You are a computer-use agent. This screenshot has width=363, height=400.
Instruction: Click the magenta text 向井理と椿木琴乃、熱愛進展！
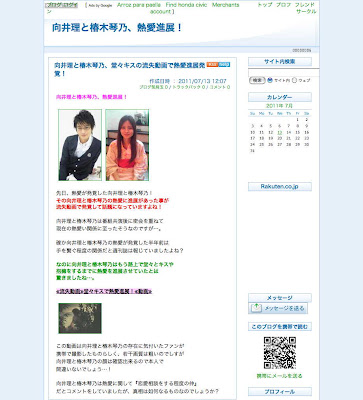point(91,97)
